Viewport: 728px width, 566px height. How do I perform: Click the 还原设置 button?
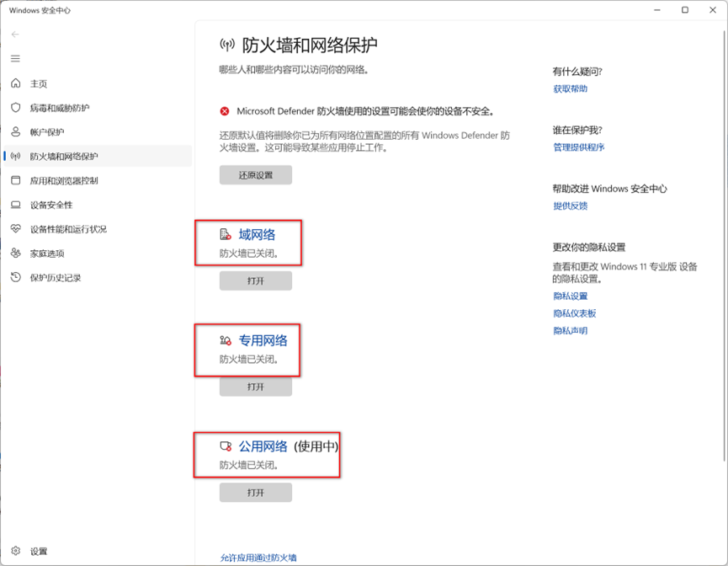[x=256, y=174]
